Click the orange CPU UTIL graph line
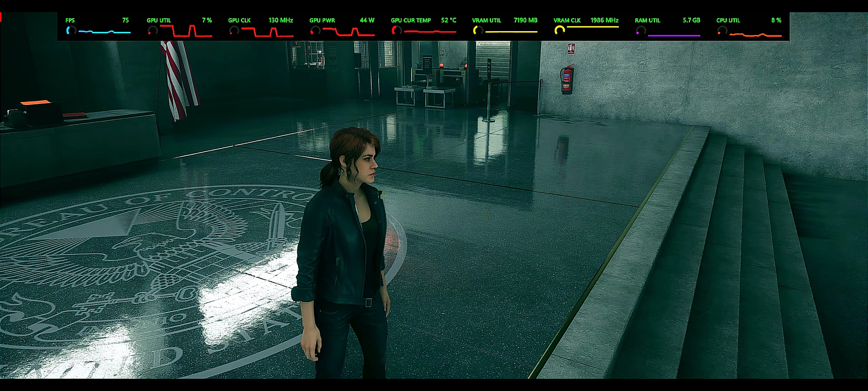 click(756, 35)
